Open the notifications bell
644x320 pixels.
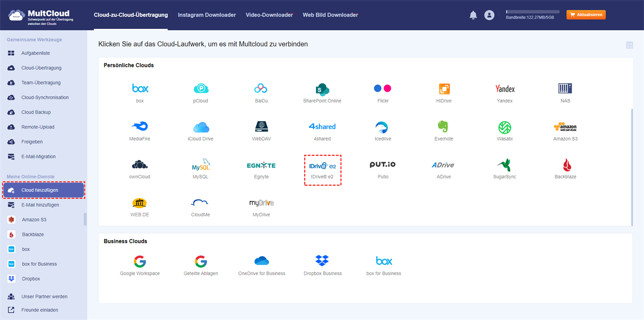(473, 15)
